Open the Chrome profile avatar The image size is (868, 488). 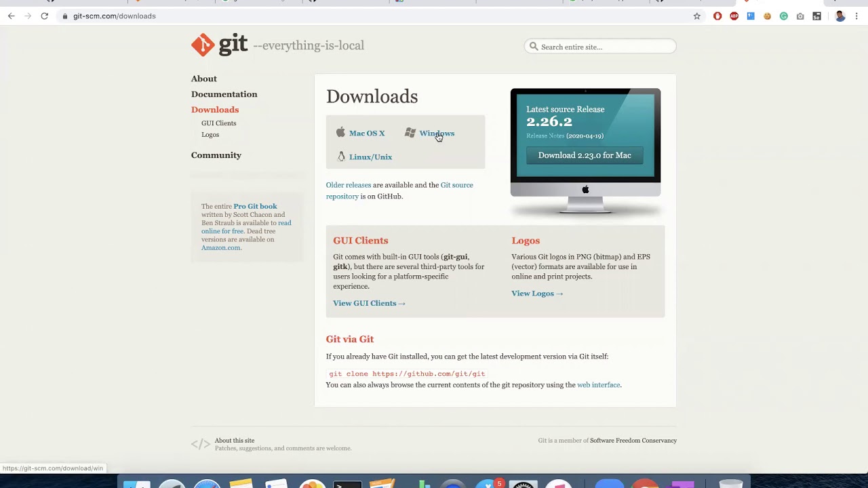tap(840, 16)
